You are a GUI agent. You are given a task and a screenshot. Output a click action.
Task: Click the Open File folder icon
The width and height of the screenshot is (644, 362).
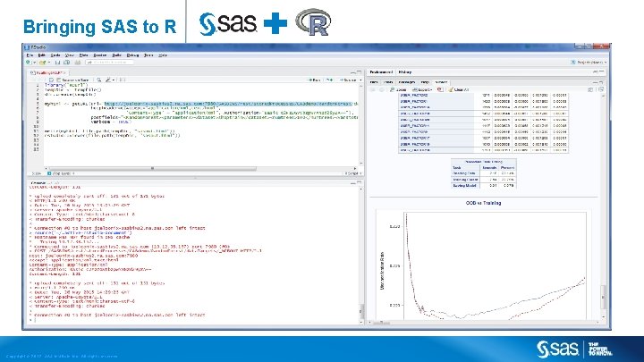42,63
